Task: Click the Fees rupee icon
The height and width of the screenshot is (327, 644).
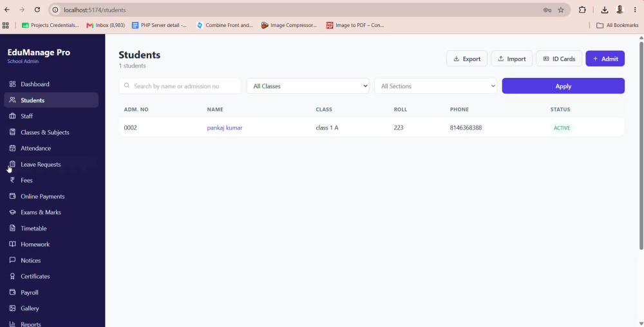Action: [12, 180]
